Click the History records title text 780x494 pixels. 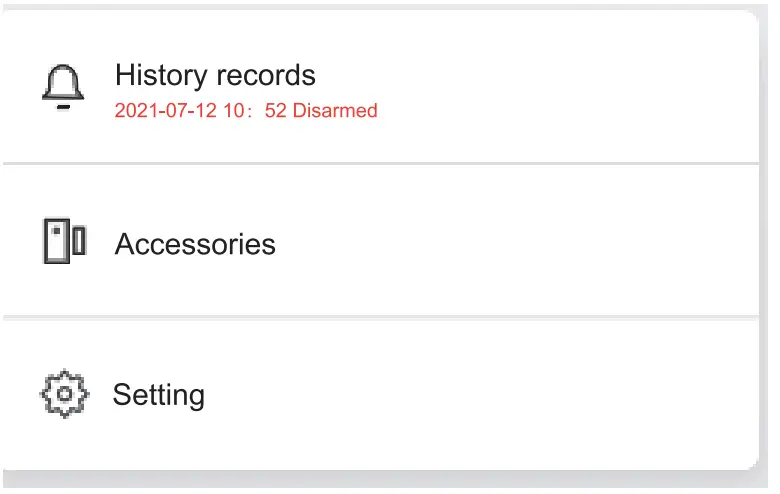[x=215, y=75]
